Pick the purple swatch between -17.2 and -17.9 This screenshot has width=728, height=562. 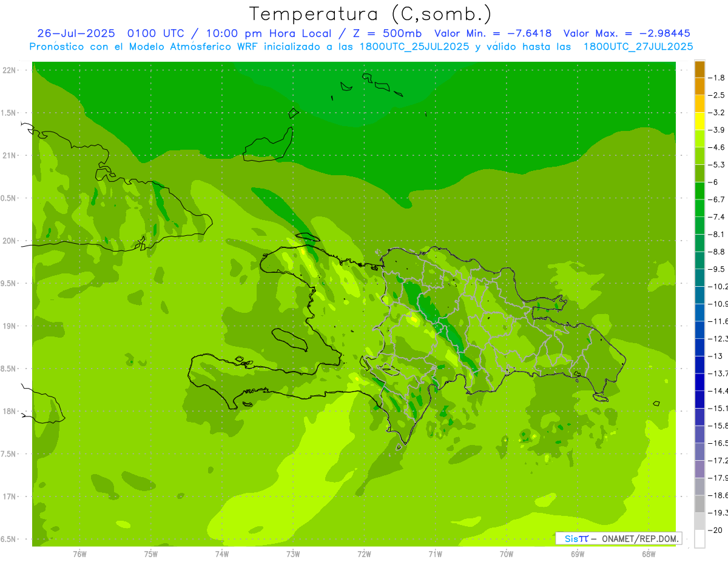pyautogui.click(x=699, y=469)
